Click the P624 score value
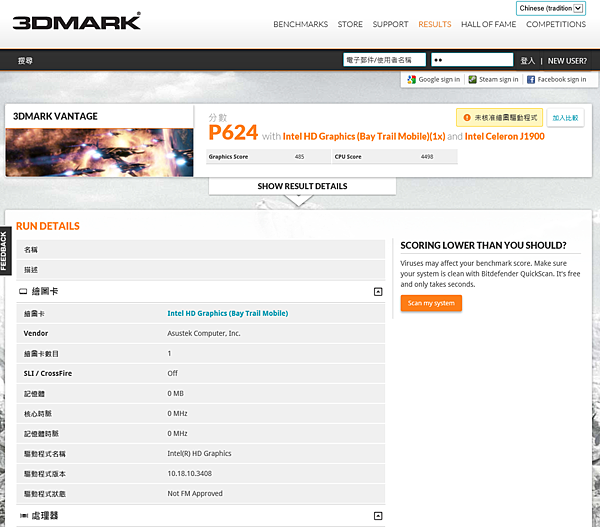The image size is (600, 527). pos(233,133)
